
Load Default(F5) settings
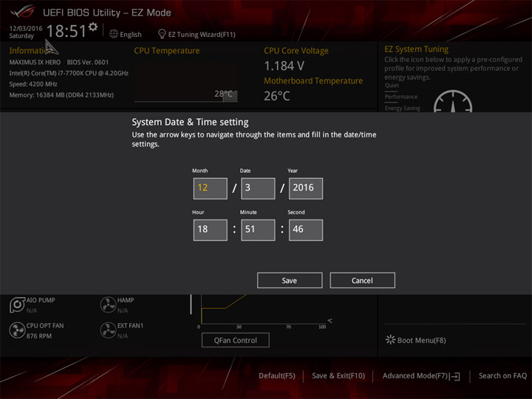(x=277, y=376)
